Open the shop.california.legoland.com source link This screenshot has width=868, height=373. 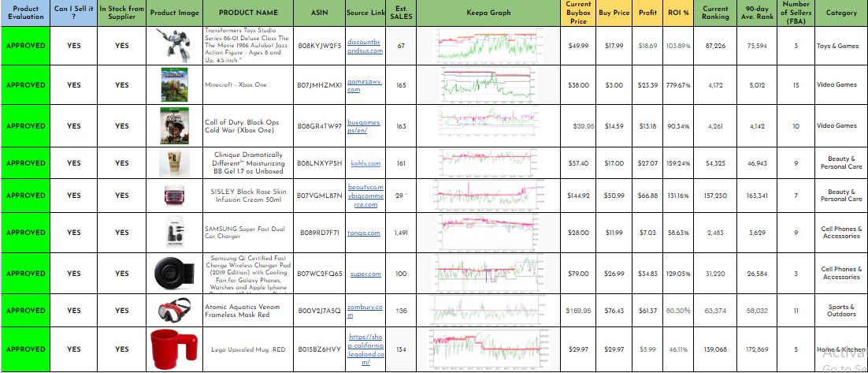click(x=365, y=349)
